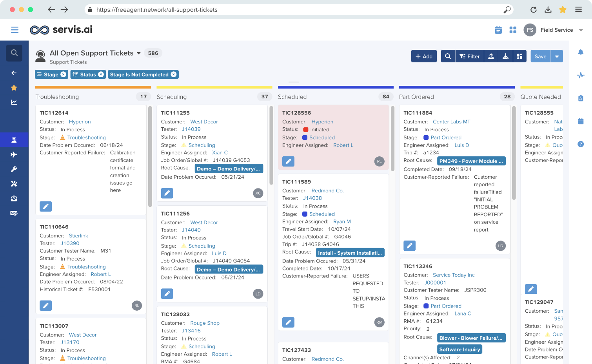Open clipboard tasks icon on right rail
The width and height of the screenshot is (592, 364).
581,98
